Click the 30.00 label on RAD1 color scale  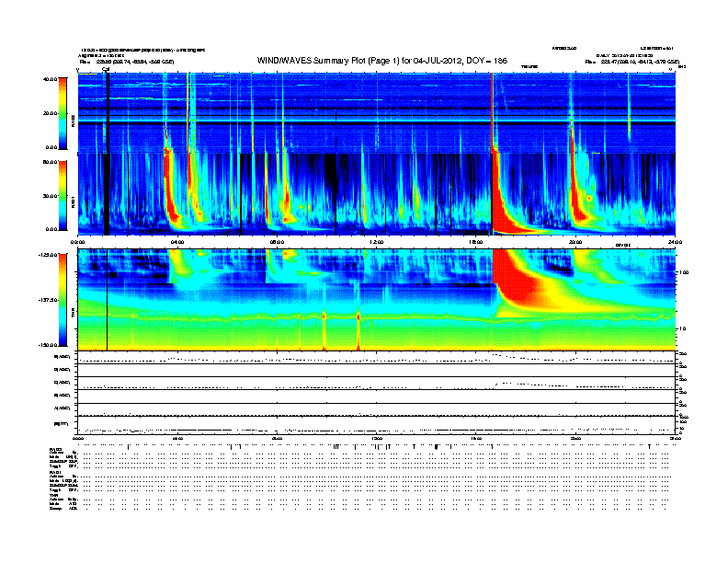[x=50, y=196]
